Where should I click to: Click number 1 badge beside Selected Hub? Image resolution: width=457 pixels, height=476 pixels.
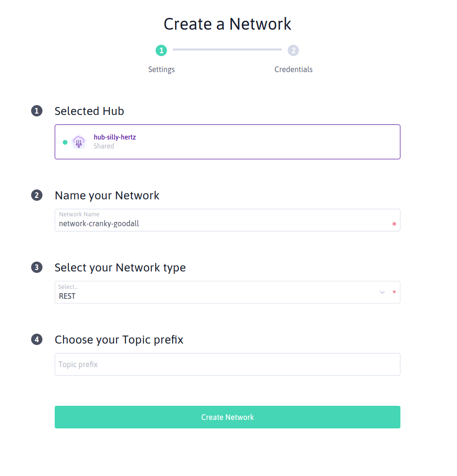(37, 111)
